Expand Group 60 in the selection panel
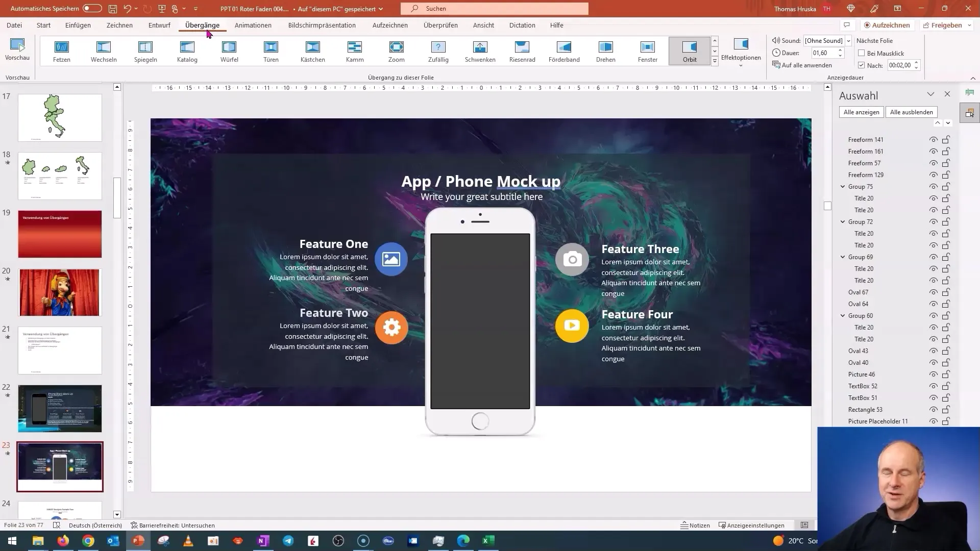The image size is (980, 551). [843, 315]
